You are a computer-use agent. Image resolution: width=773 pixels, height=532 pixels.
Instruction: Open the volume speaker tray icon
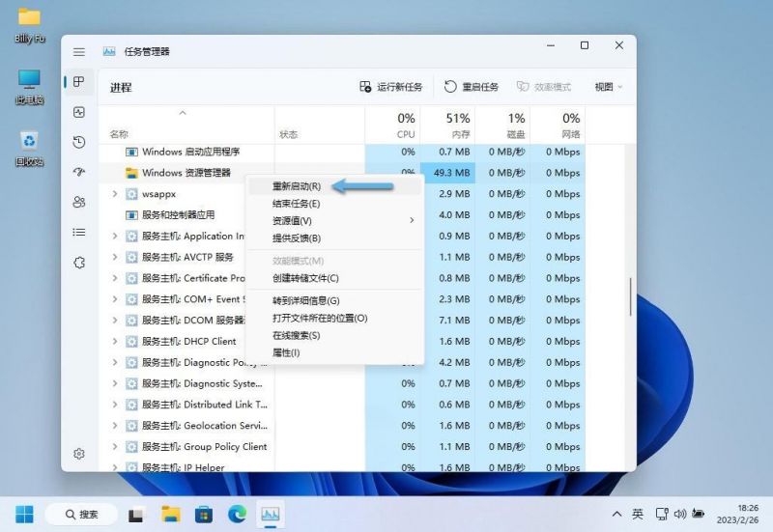[680, 515]
